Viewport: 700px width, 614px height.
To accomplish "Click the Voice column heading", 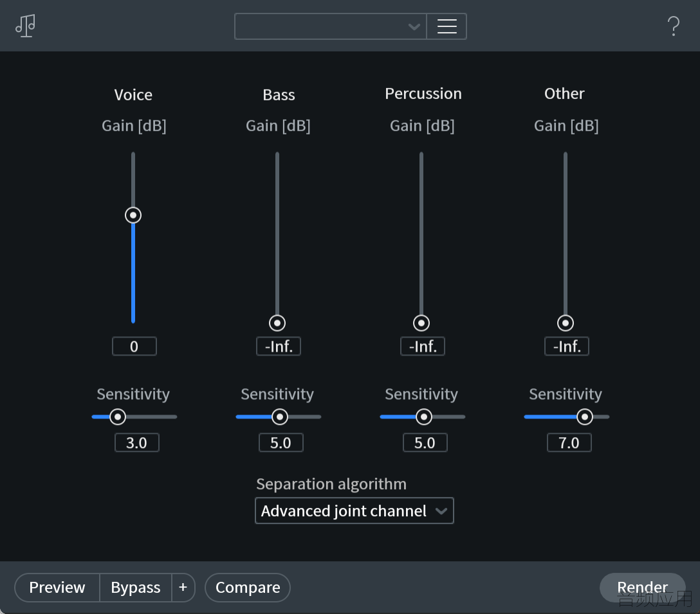I will click(x=133, y=95).
